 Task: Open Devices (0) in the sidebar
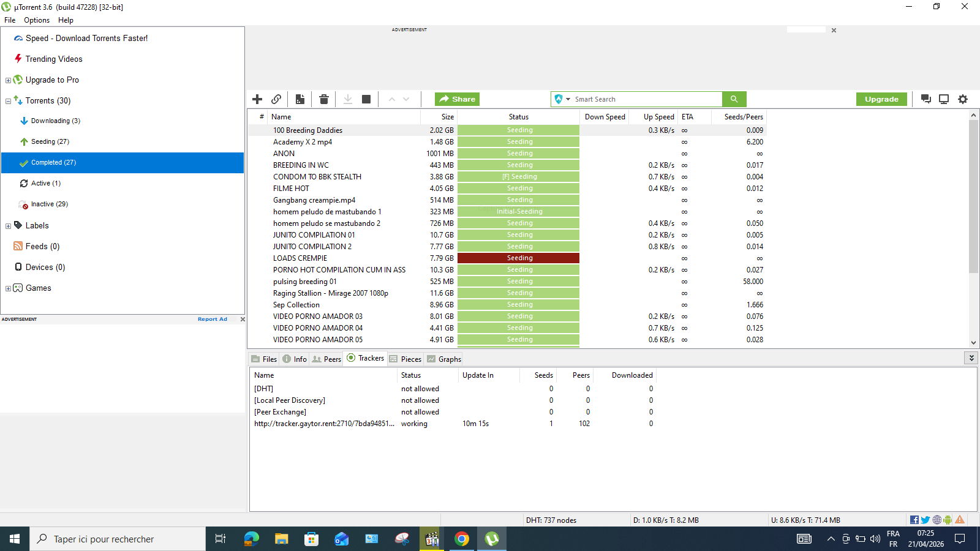coord(45,267)
